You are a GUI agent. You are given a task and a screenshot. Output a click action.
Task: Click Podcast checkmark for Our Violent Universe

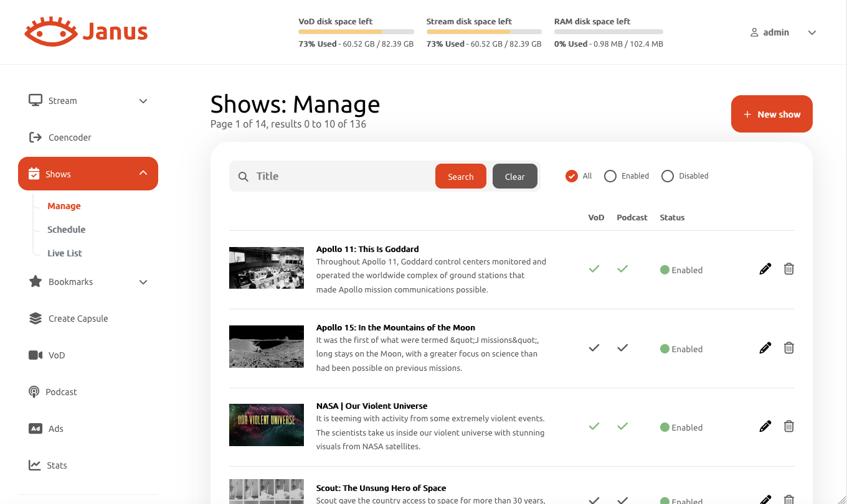point(622,426)
